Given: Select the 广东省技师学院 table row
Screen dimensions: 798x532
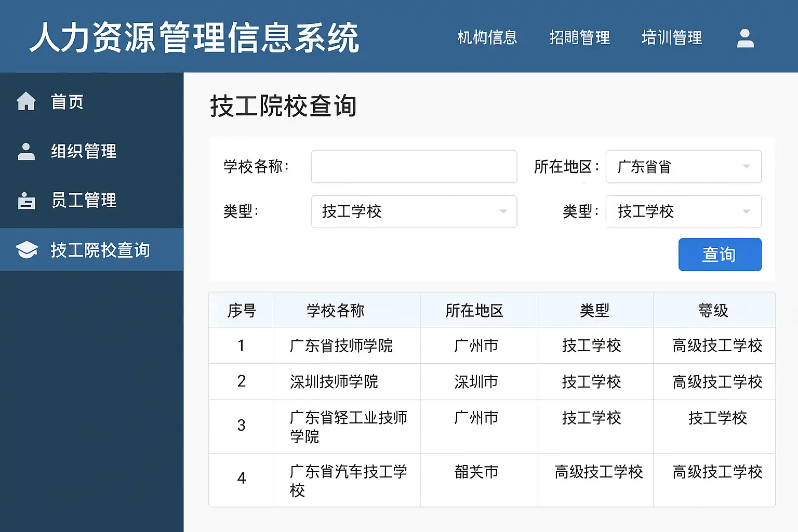Looking at the screenshot, I should coord(341,345).
